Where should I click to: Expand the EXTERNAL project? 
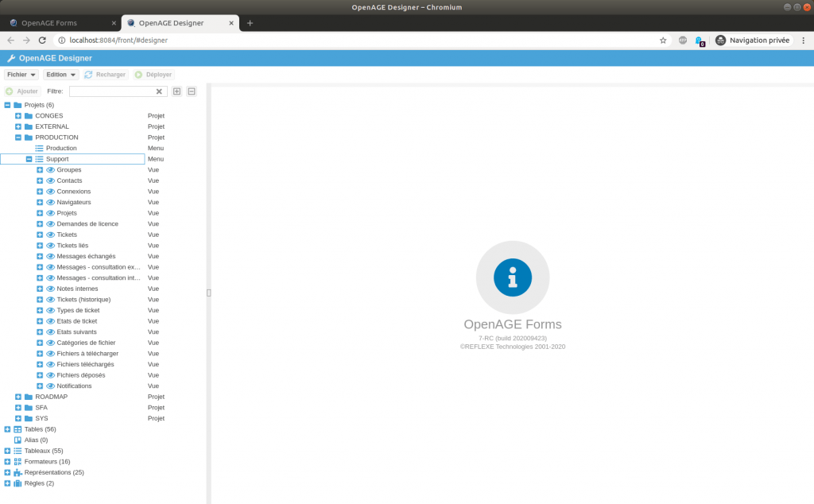[x=18, y=126]
